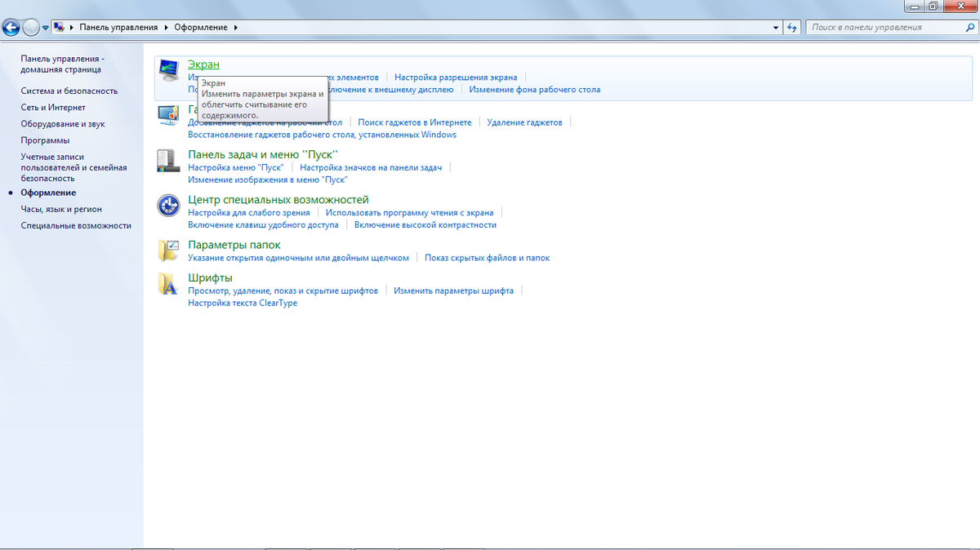Open 'Настройка меню "Пуск"' link
Screen dimensions: 980x550
(235, 167)
